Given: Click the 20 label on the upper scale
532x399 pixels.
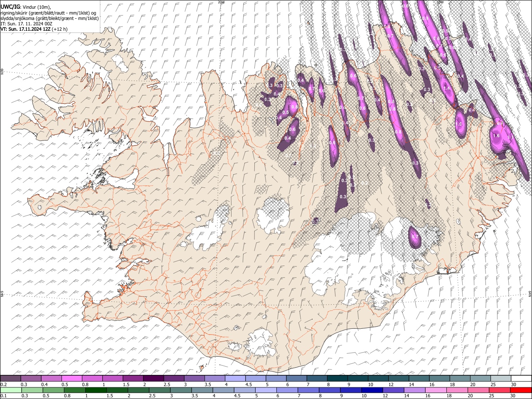Looking at the screenshot, I should pyautogui.click(x=473, y=384).
